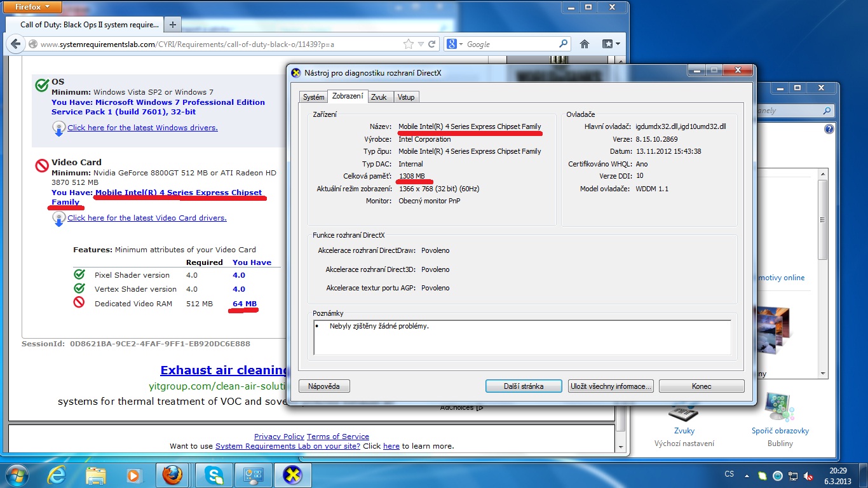
Task: Click blue help icon in Personalization window
Action: pos(829,129)
